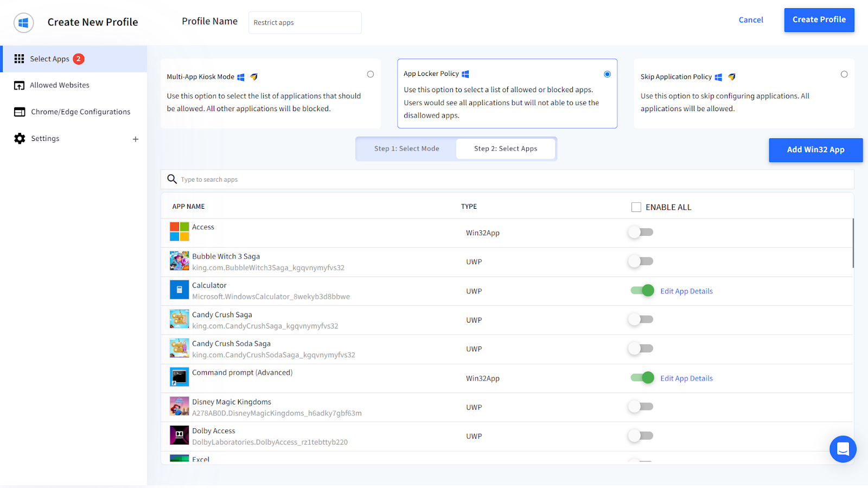Screen dimensions: 868x488
Task: Open the chat support bubble at bottom right
Action: 843,449
